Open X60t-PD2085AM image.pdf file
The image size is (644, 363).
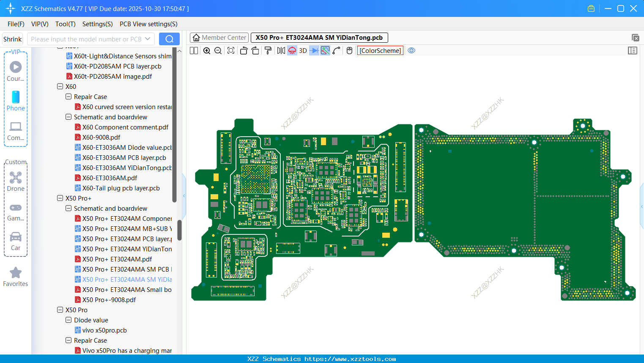pos(109,77)
